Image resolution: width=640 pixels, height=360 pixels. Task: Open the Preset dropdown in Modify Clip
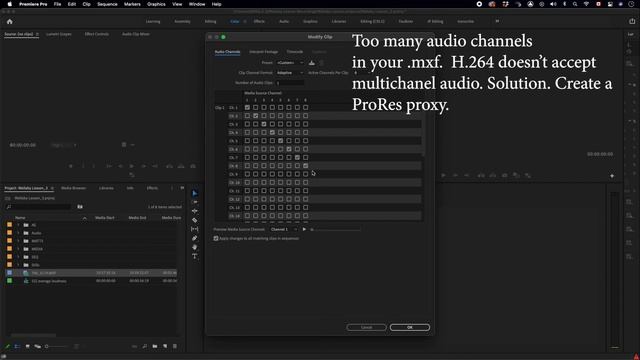click(290, 63)
